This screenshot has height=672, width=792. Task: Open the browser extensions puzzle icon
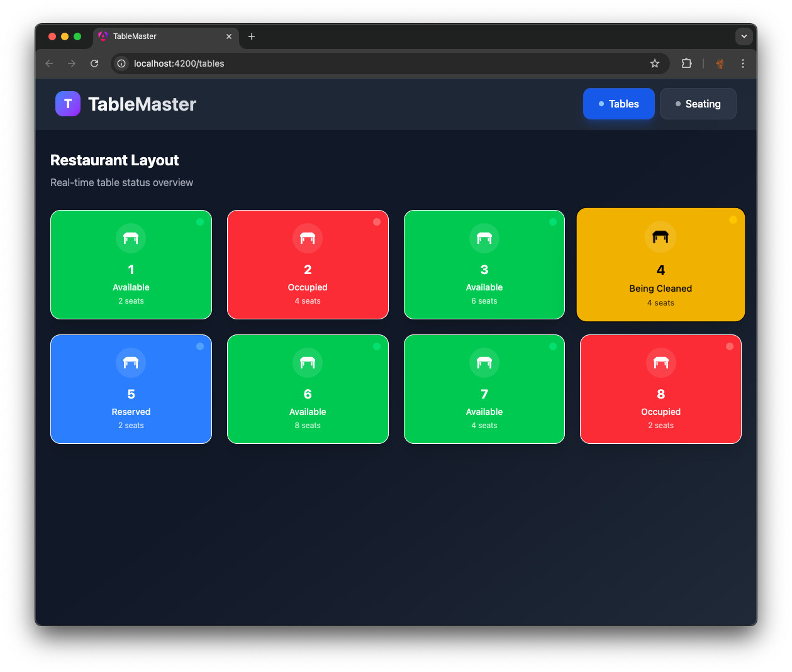(686, 63)
